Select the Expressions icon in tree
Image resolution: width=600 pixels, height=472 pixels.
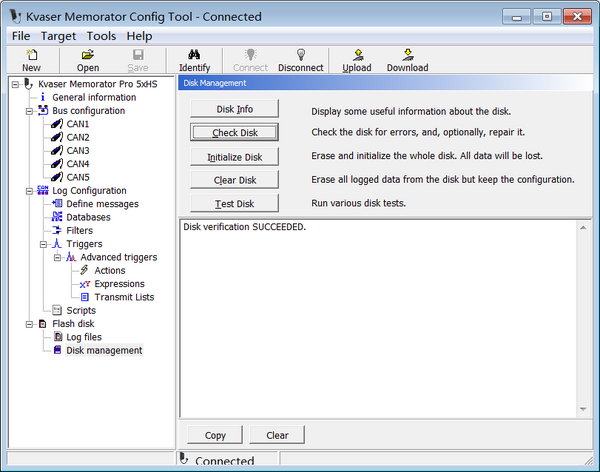pyautogui.click(x=85, y=284)
